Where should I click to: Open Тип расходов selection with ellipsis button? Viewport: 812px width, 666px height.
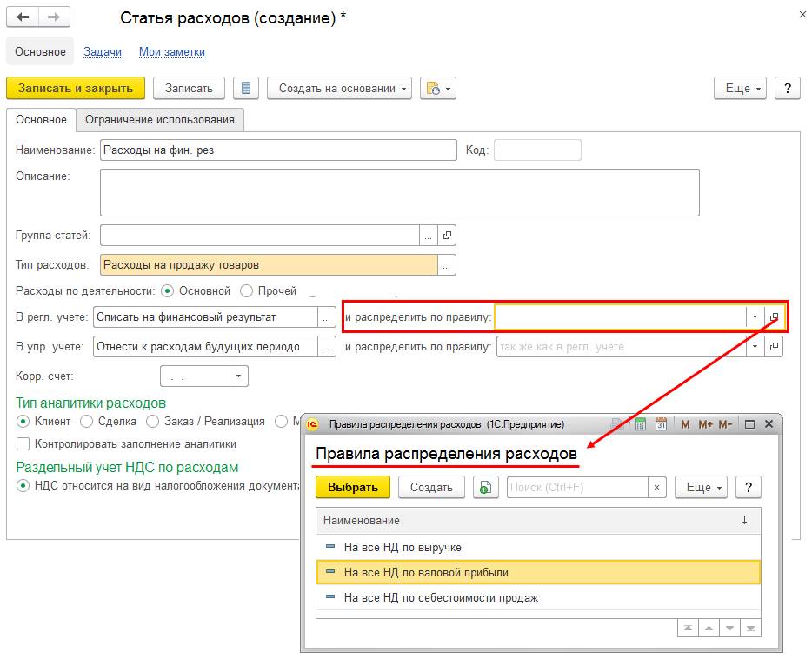(x=446, y=264)
